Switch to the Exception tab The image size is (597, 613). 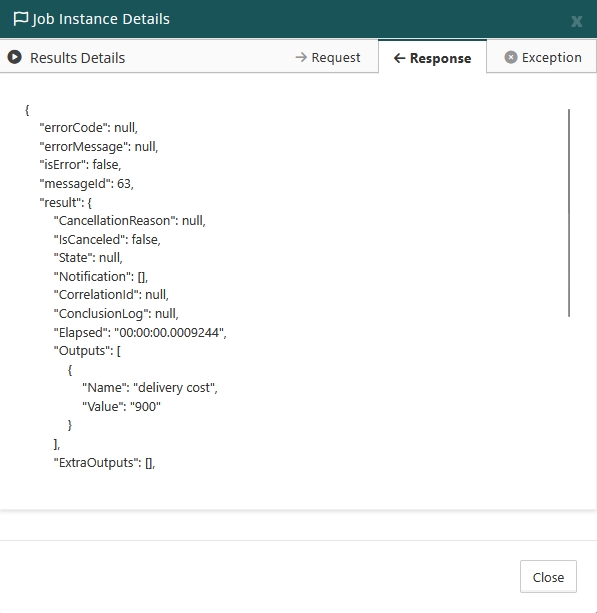pos(543,57)
